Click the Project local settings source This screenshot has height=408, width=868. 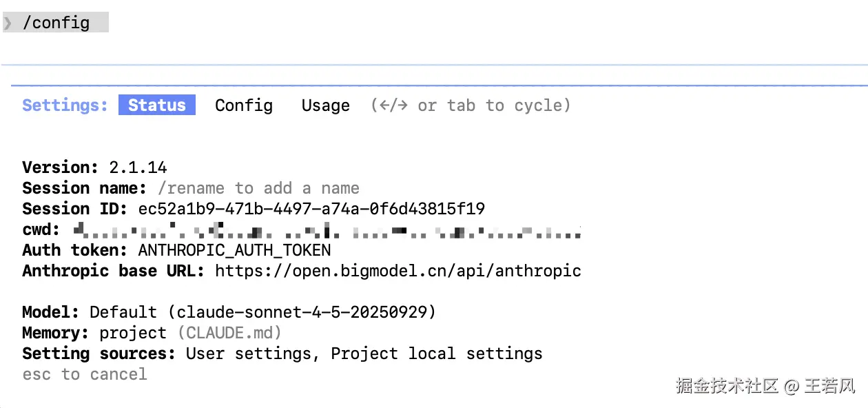click(436, 354)
